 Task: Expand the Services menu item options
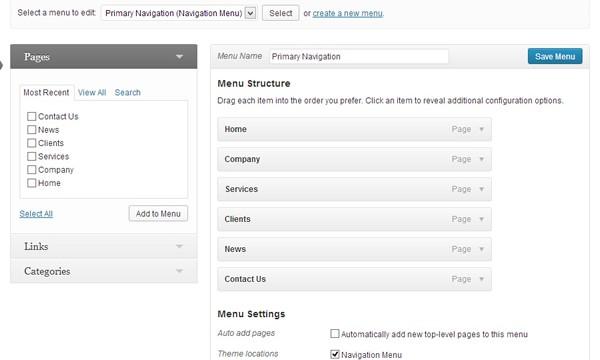pyautogui.click(x=482, y=189)
